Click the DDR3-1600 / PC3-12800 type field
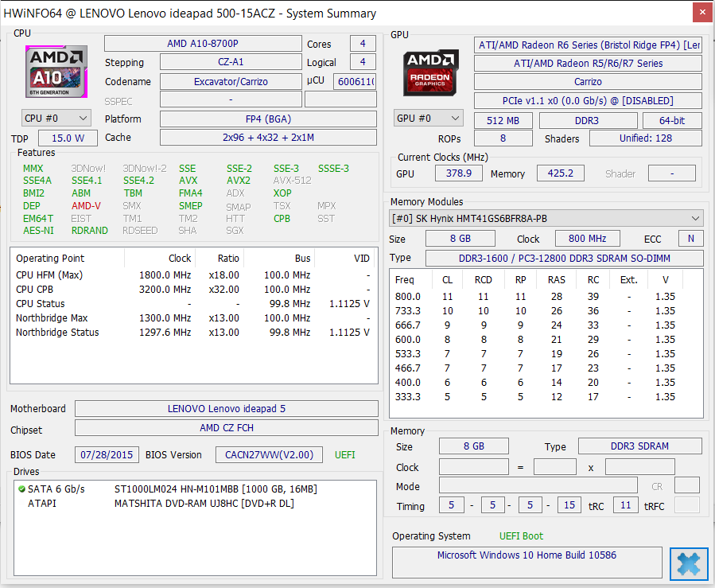The height and width of the screenshot is (588, 715). point(565,258)
